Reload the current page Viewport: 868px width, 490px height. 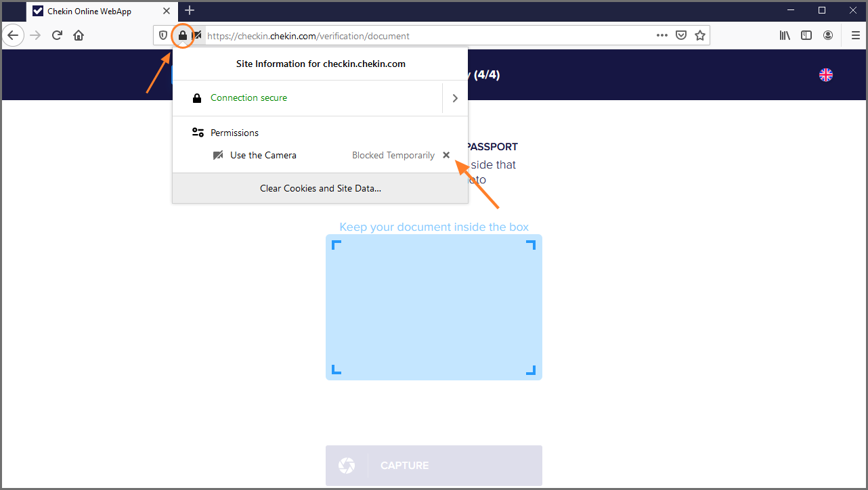click(58, 35)
